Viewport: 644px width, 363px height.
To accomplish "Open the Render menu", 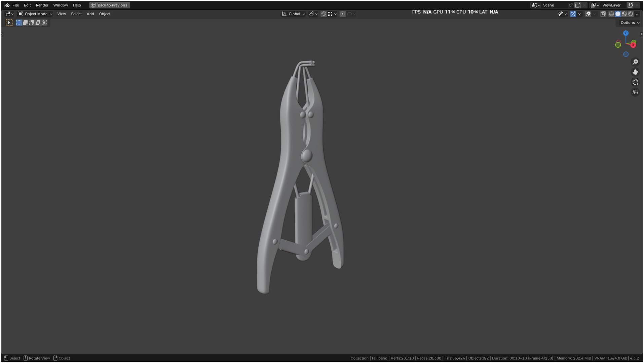I will [x=42, y=5].
